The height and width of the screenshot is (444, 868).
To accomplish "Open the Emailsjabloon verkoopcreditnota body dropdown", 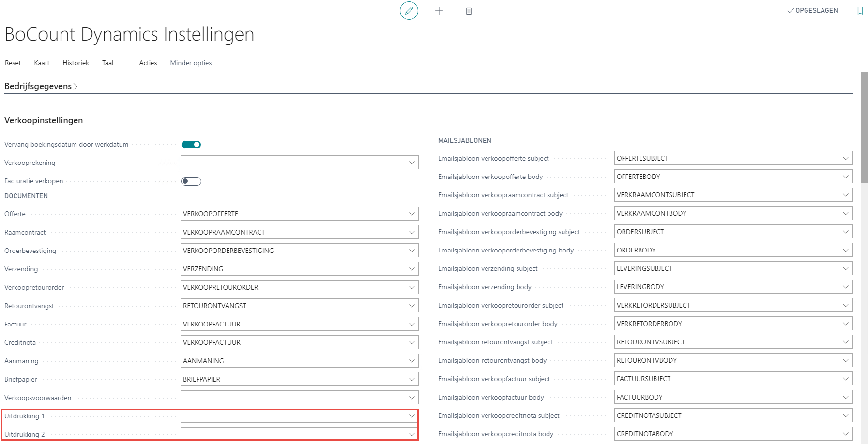I will pos(845,434).
